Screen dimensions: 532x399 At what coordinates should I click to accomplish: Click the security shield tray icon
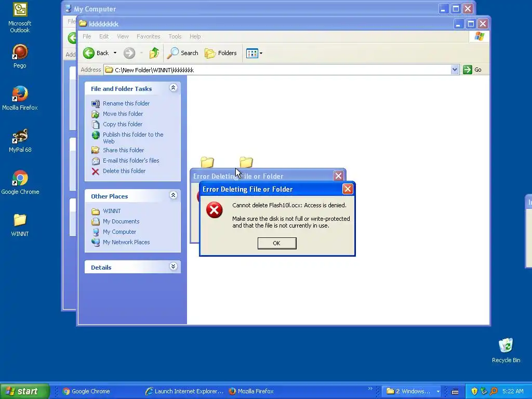pos(474,391)
